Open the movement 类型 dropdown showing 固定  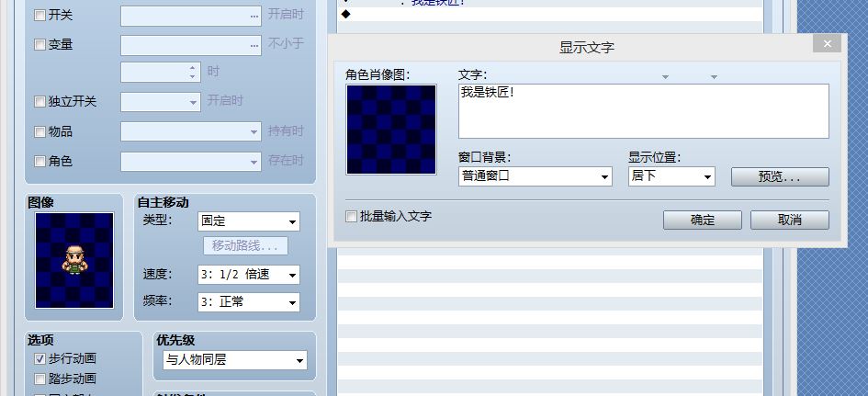[249, 221]
